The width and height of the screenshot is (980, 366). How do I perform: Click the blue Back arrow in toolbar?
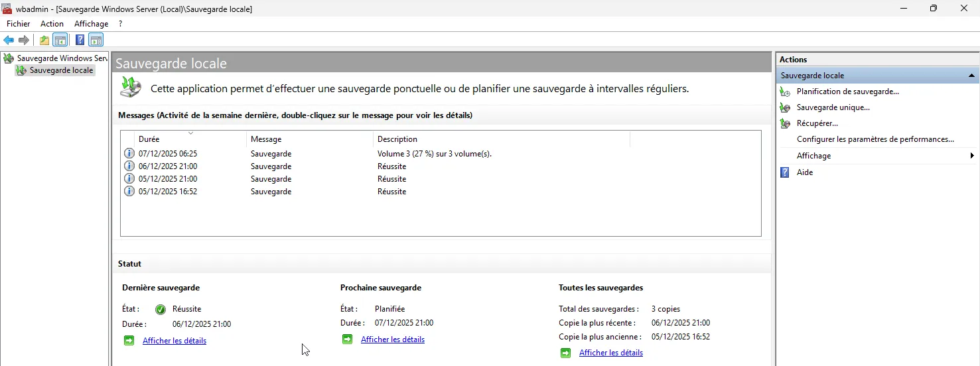click(x=9, y=40)
